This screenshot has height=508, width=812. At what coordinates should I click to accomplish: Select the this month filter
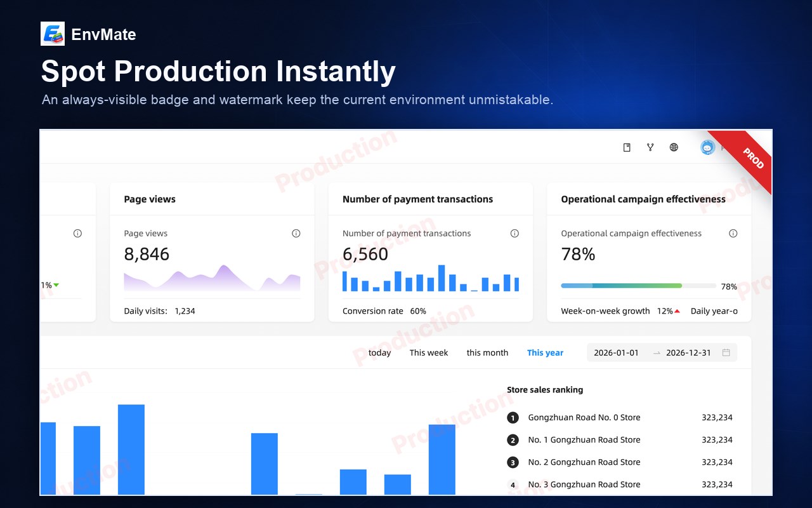coord(487,352)
